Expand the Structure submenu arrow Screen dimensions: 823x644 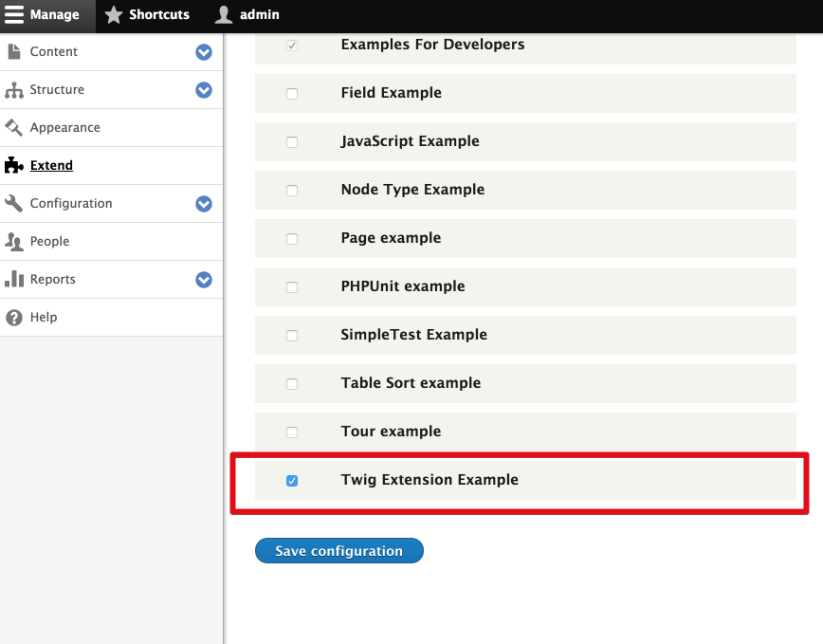coord(204,90)
